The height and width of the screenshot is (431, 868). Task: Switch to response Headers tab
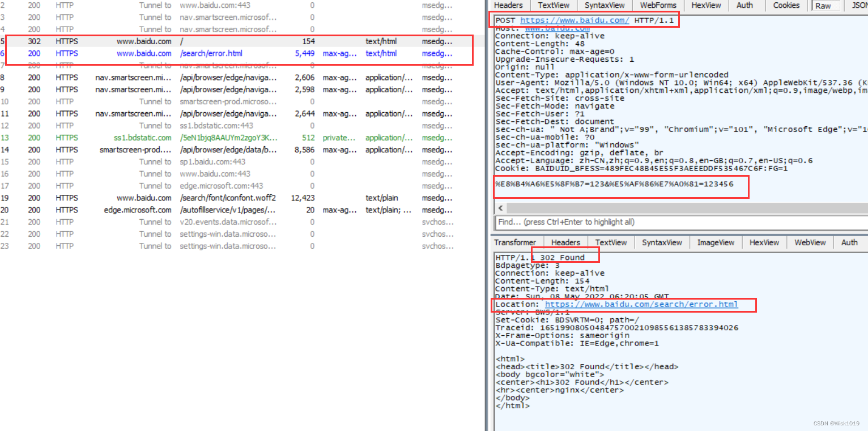click(x=565, y=242)
